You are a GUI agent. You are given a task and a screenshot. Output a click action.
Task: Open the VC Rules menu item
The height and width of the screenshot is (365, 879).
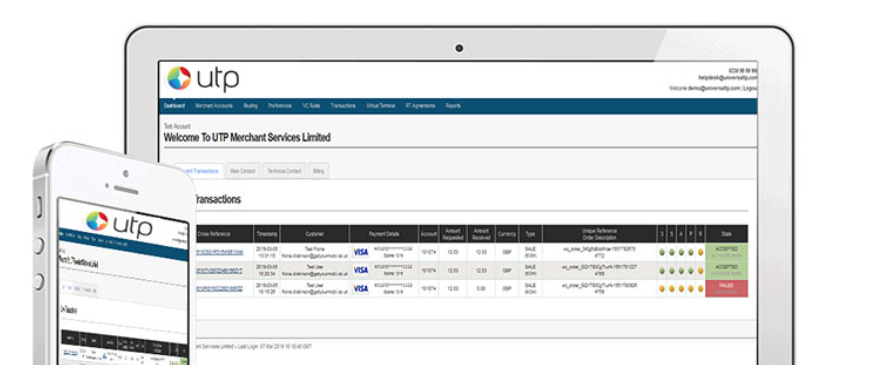pyautogui.click(x=311, y=106)
